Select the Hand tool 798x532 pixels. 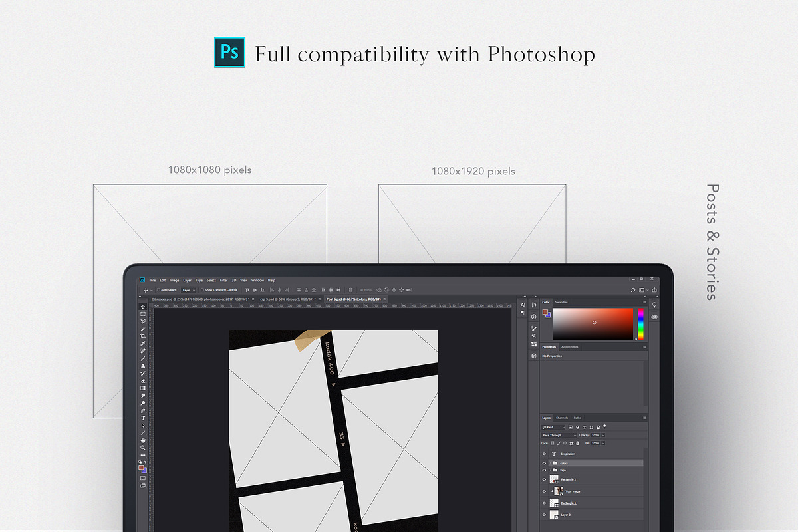coord(143,440)
